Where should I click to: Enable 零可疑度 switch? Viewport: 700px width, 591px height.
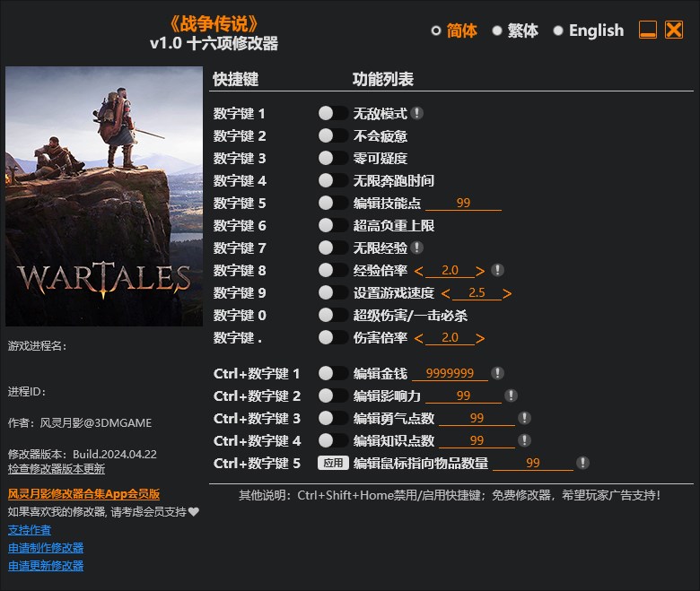point(333,158)
